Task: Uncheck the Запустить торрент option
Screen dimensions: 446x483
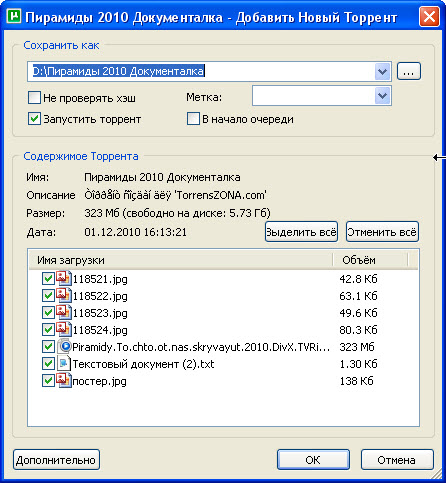Action: (x=34, y=119)
